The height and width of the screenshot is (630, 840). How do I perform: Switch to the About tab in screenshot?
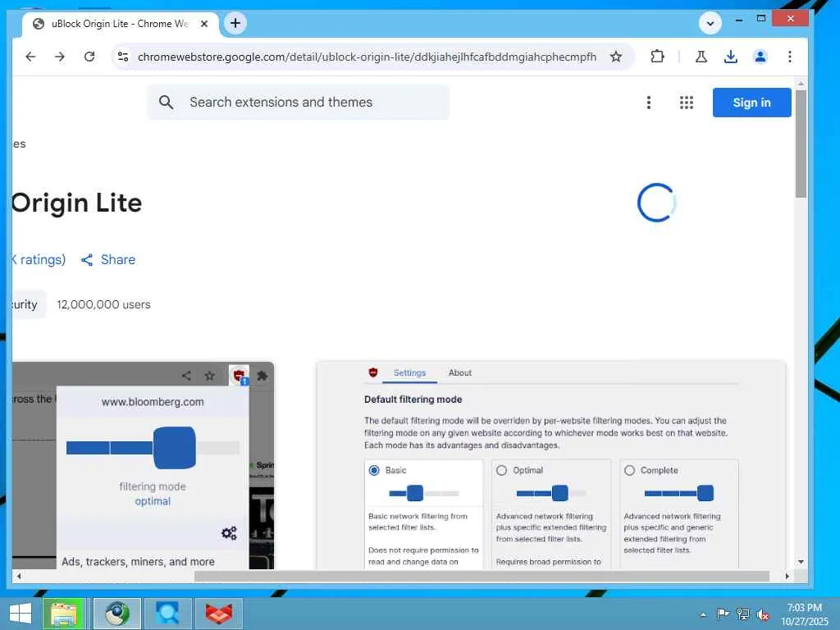pyautogui.click(x=460, y=373)
